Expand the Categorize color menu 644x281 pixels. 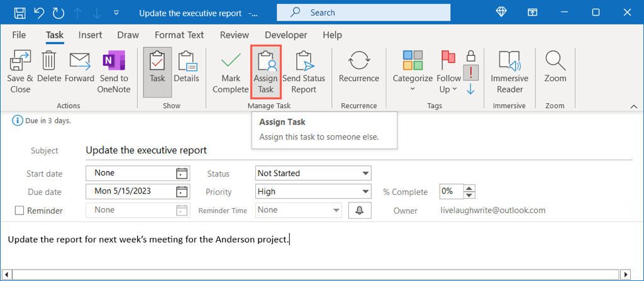pyautogui.click(x=413, y=70)
